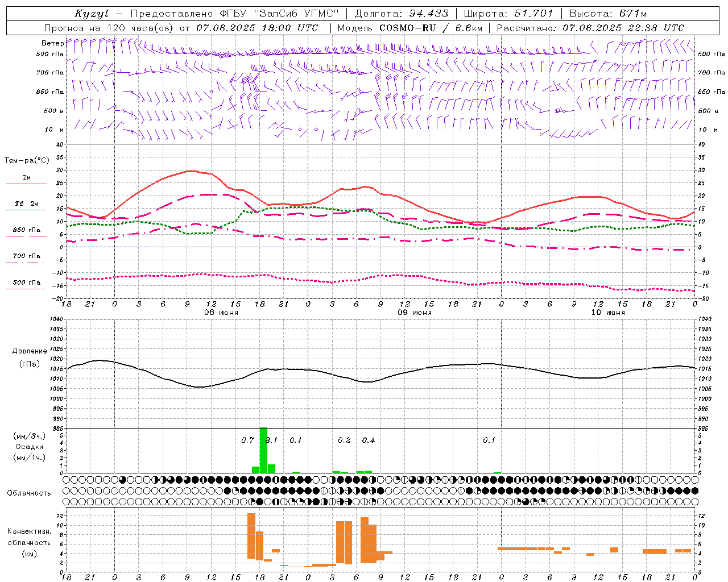Click the precipitation value 0.4
This screenshot has height=582, width=728.
(x=369, y=440)
